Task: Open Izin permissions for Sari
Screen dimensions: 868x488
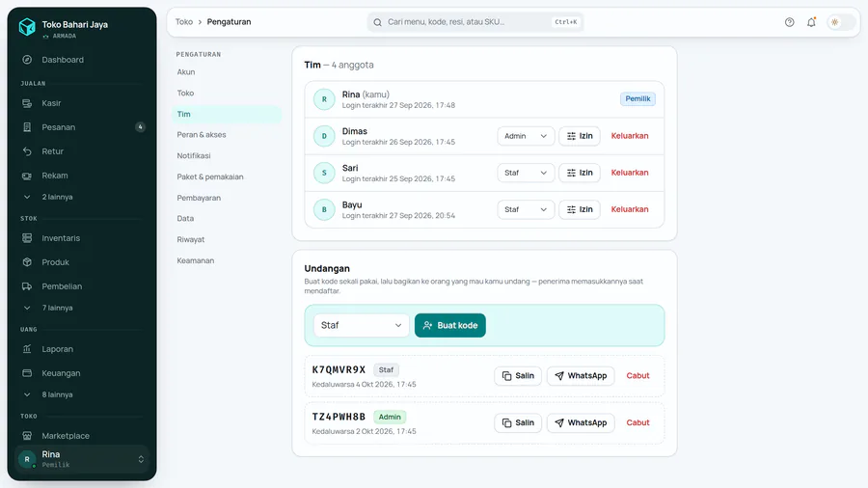Action: pyautogui.click(x=580, y=173)
